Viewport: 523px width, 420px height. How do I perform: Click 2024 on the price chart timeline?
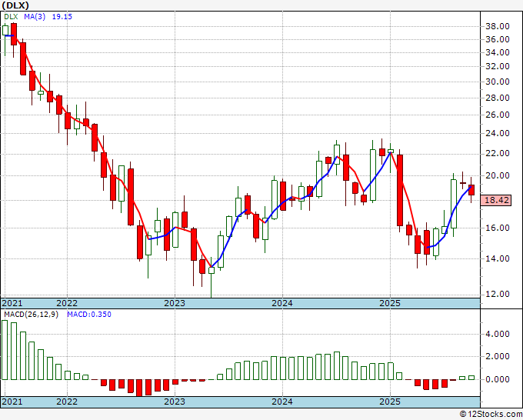(x=282, y=303)
